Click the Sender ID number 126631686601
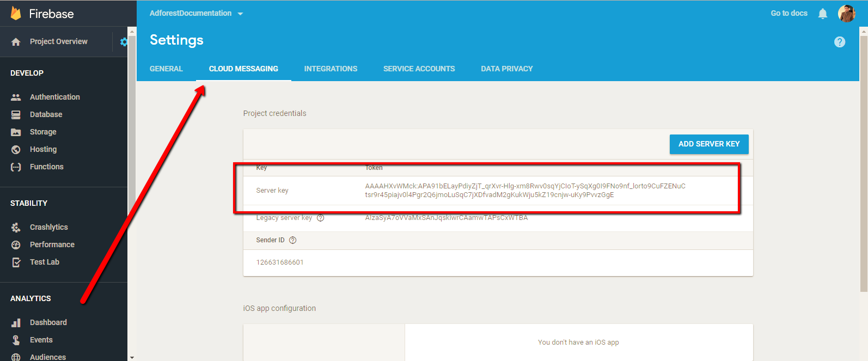868x361 pixels. tap(280, 262)
